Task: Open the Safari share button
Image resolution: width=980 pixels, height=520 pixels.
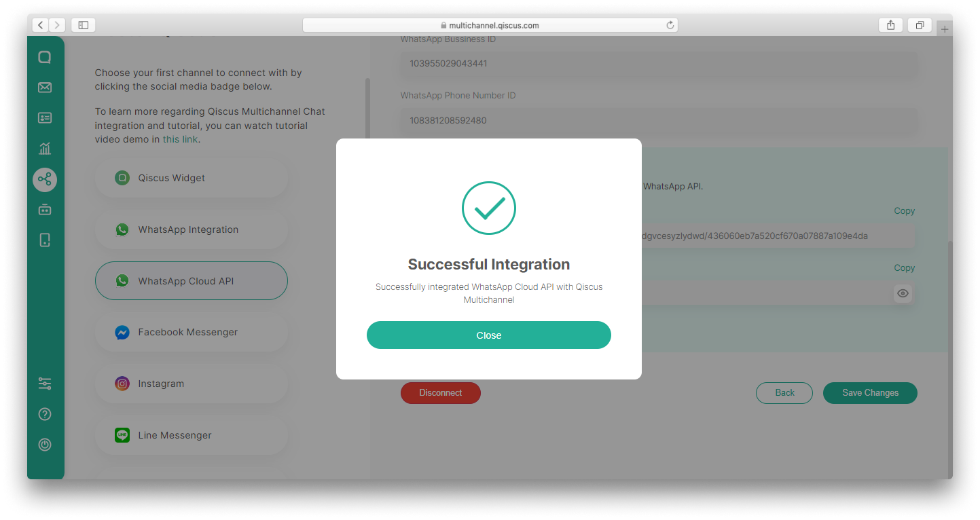Action: point(890,25)
